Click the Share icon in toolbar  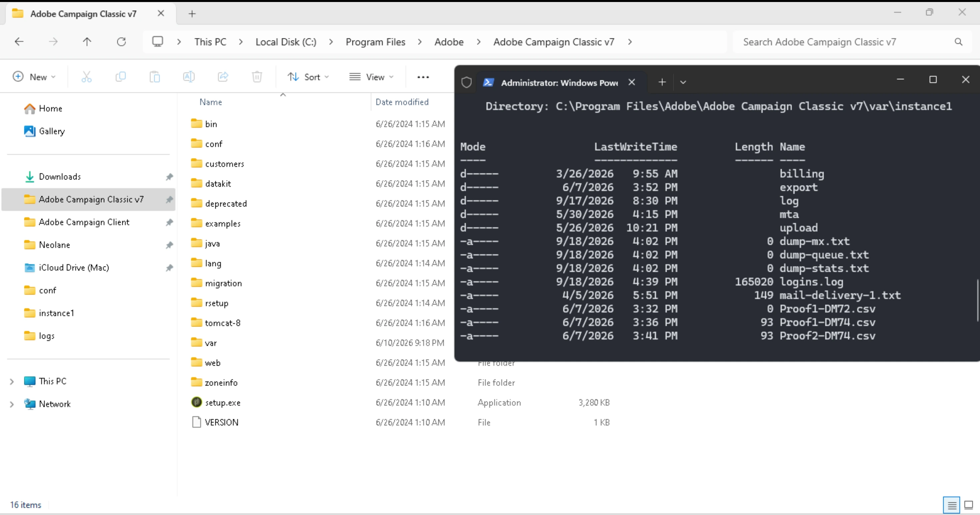point(223,77)
